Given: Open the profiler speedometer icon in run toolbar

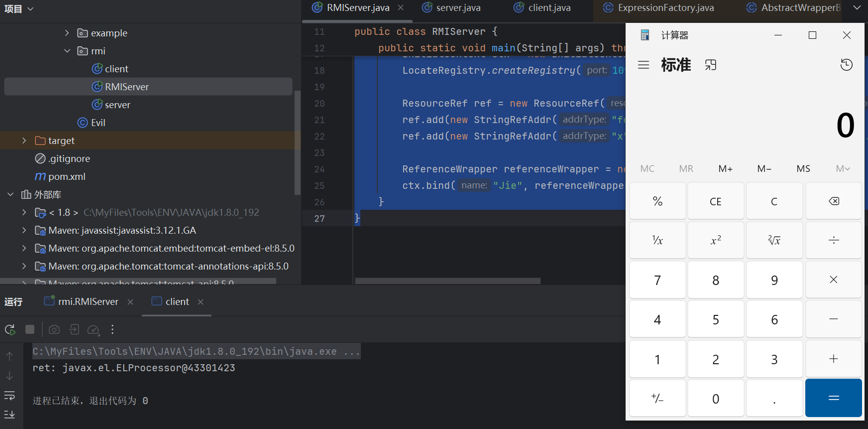Looking at the screenshot, I should point(94,330).
